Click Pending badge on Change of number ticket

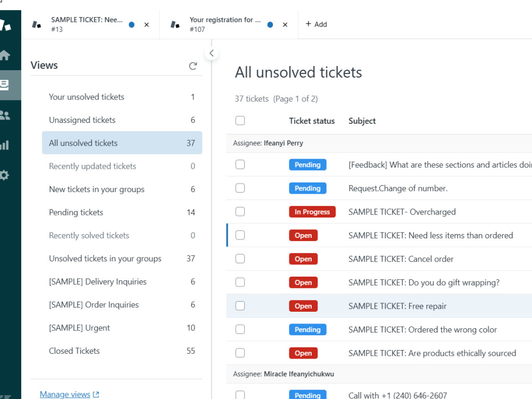307,188
